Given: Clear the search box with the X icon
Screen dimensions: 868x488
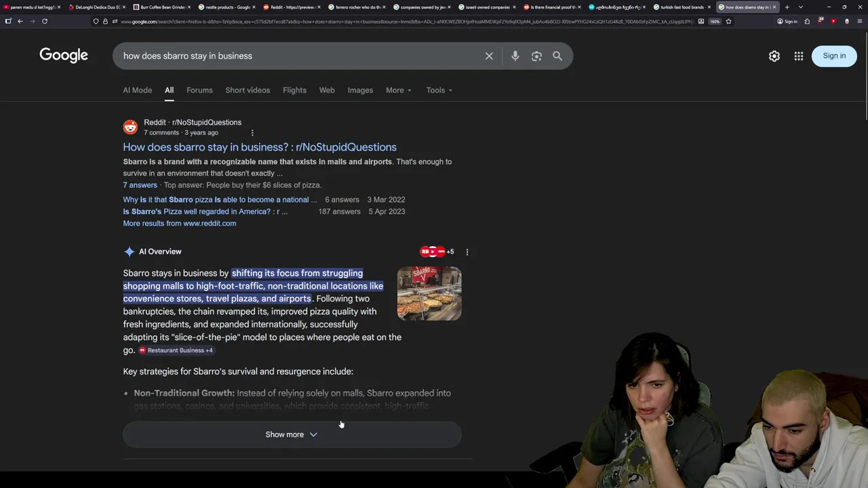Looking at the screenshot, I should [x=489, y=56].
